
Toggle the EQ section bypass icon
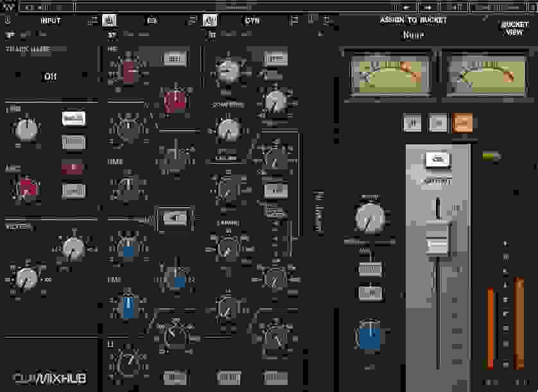pos(110,20)
